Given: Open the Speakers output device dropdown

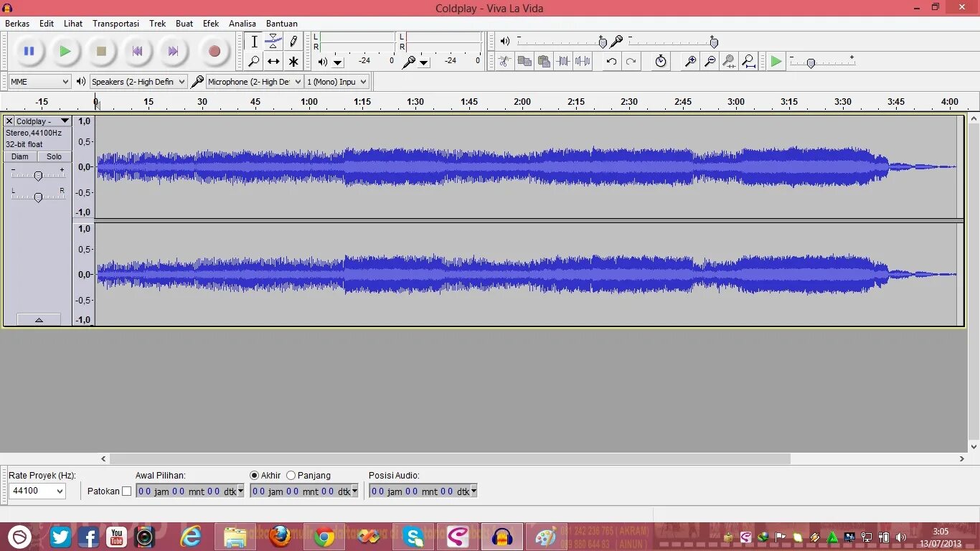Looking at the screenshot, I should pos(138,82).
